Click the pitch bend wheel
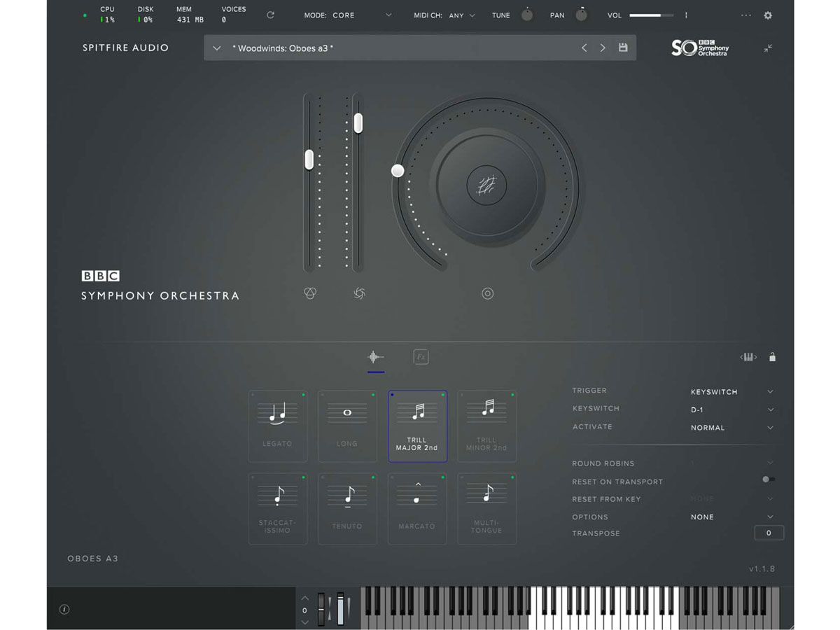This screenshot has width=840, height=630. pyautogui.click(x=322, y=609)
